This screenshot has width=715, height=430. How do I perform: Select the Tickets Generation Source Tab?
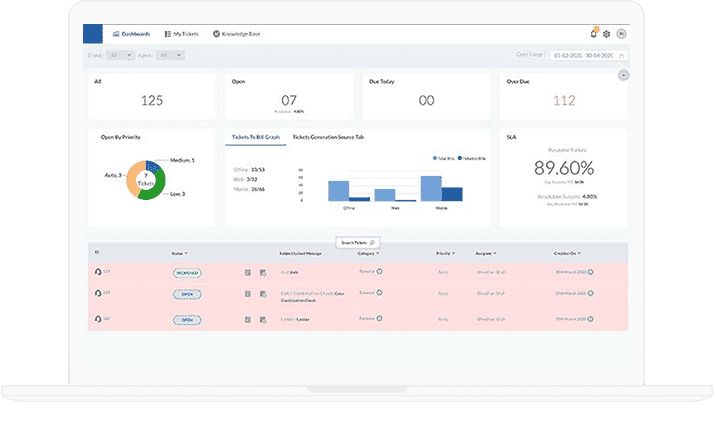pyautogui.click(x=327, y=136)
